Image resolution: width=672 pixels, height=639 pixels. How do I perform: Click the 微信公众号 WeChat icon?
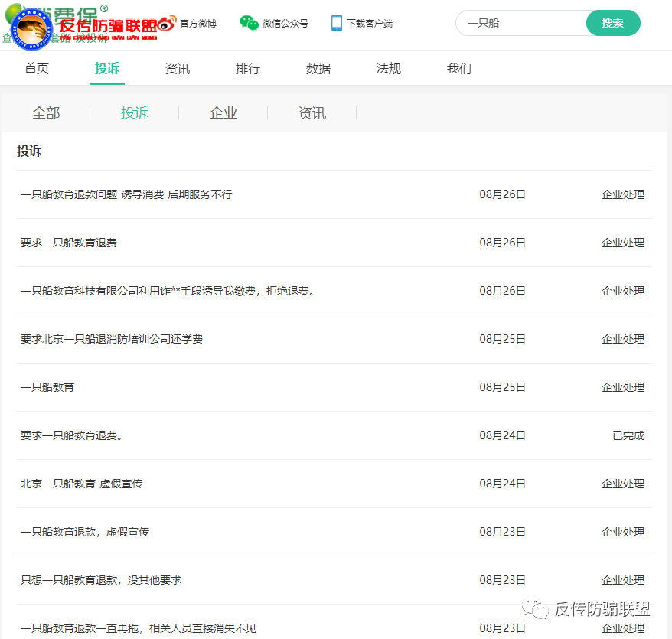[x=248, y=23]
